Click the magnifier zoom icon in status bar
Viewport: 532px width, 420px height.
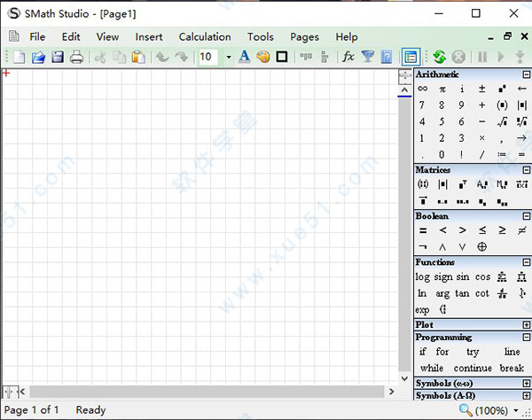point(465,410)
